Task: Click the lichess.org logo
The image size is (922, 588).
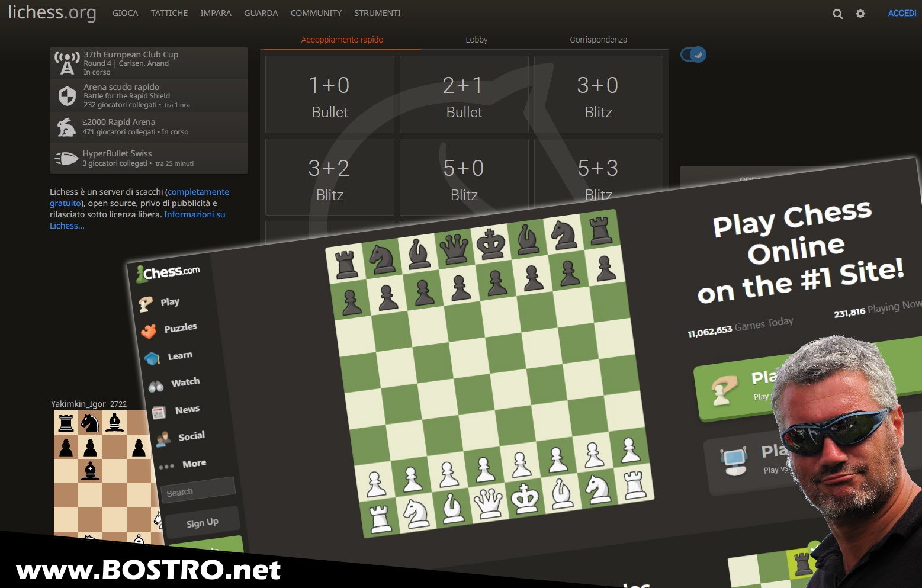Action: 52,12
